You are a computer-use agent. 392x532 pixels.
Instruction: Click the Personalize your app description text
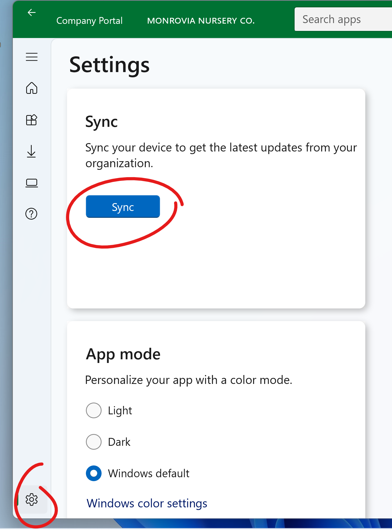189,380
